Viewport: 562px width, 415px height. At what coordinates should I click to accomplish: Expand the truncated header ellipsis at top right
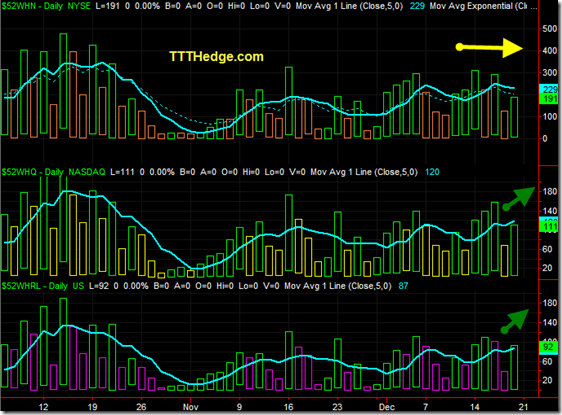(533, 7)
